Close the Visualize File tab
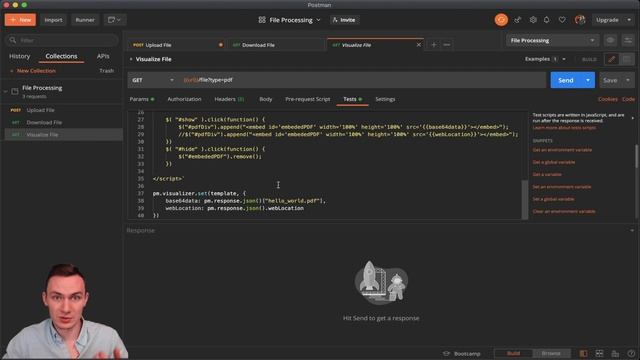 click(x=418, y=45)
